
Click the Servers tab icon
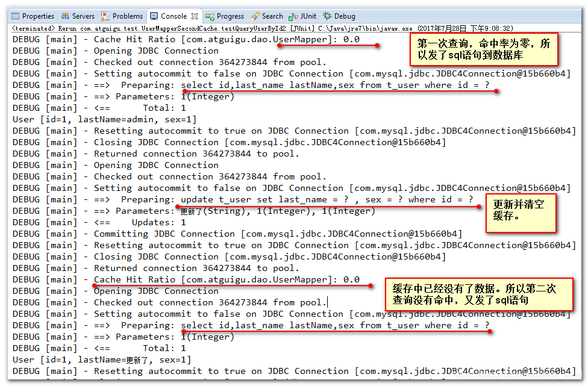tap(65, 16)
